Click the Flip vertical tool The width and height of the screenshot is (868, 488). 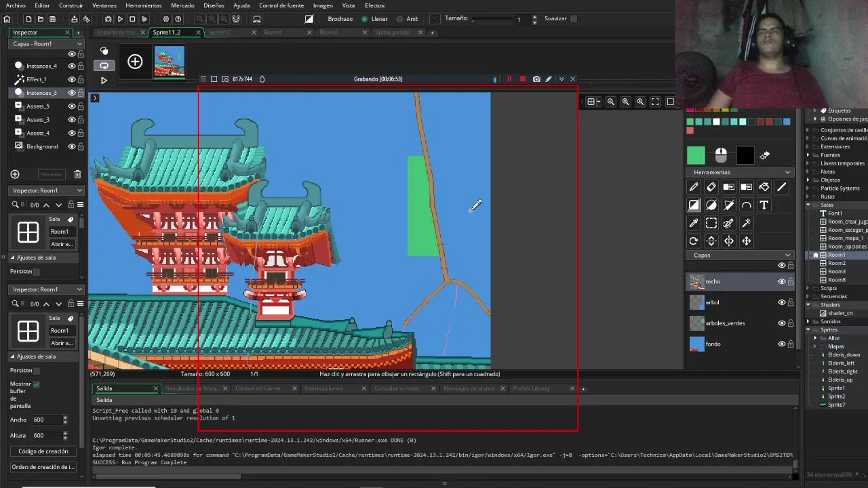711,241
